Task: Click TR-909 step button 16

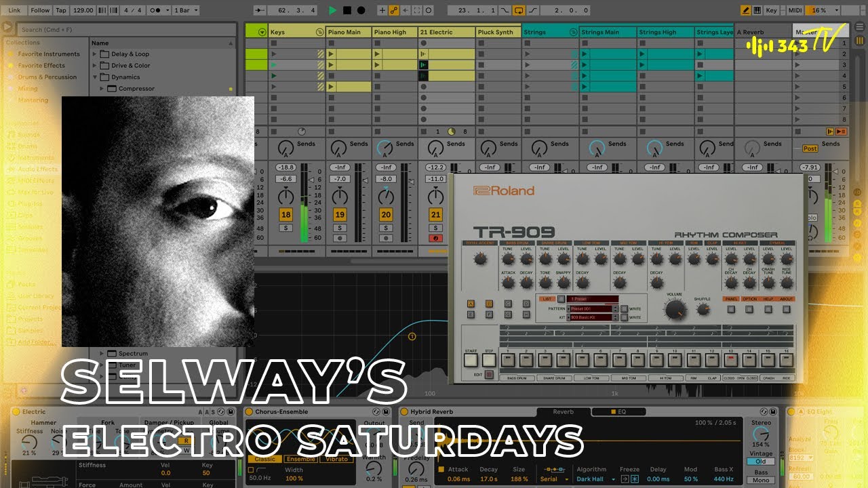Action: point(787,361)
